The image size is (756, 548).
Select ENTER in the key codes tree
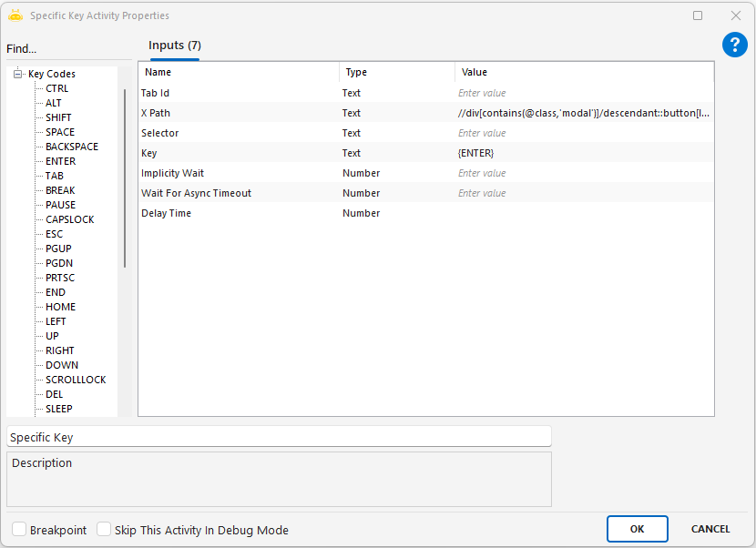click(60, 161)
